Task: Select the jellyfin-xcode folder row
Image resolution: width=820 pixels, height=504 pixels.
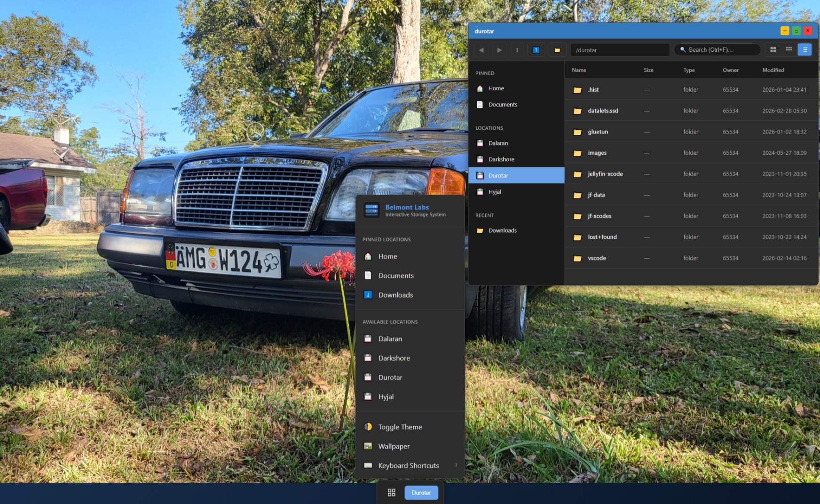Action: click(x=605, y=174)
